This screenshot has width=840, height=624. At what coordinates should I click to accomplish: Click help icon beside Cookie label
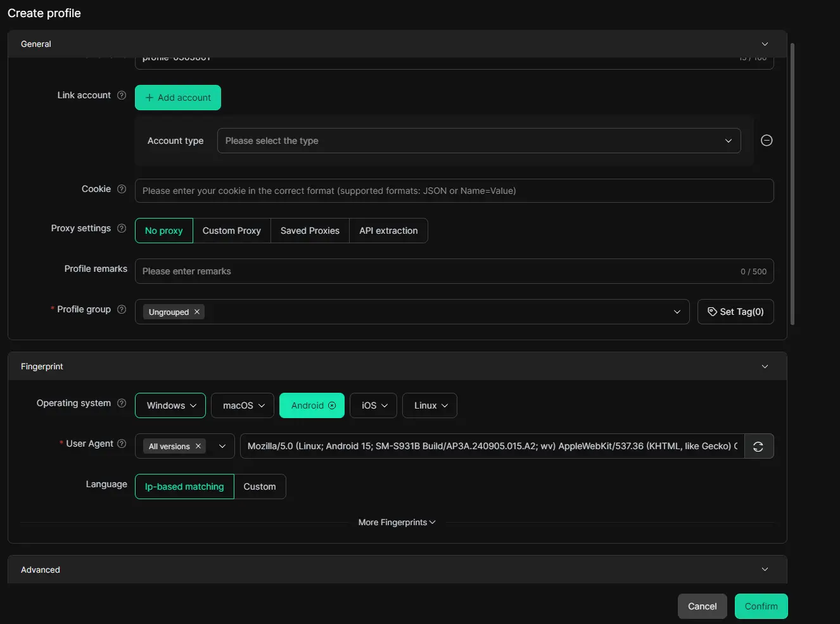click(x=122, y=189)
